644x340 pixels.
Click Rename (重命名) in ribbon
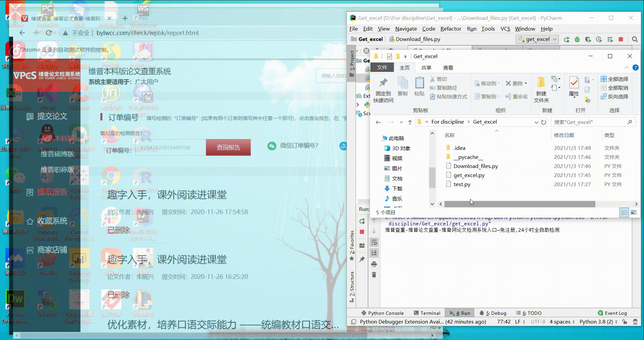click(x=516, y=96)
